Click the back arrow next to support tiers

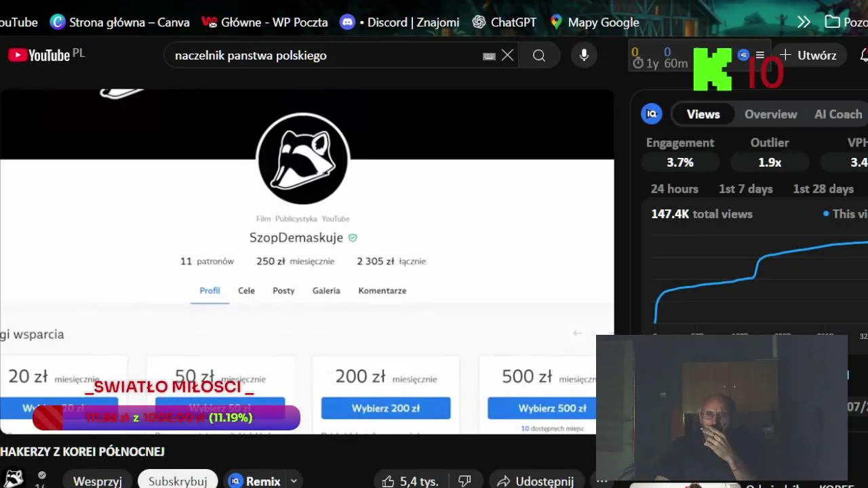[577, 333]
